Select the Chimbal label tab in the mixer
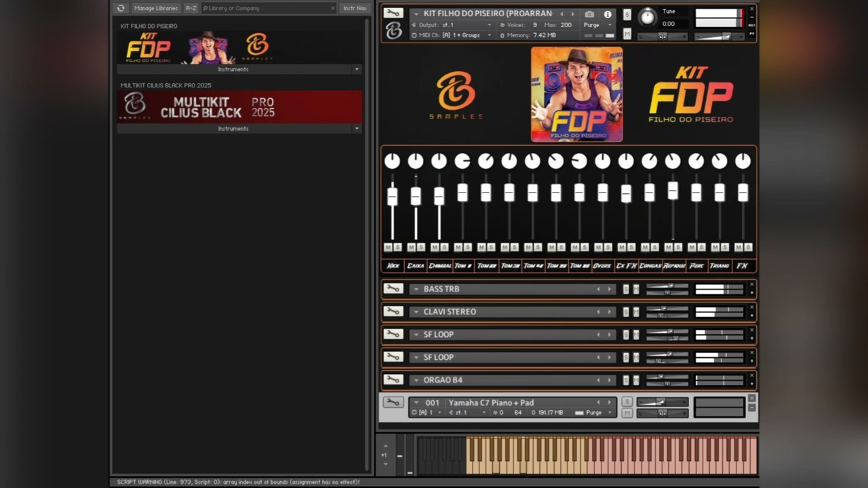 pyautogui.click(x=439, y=266)
